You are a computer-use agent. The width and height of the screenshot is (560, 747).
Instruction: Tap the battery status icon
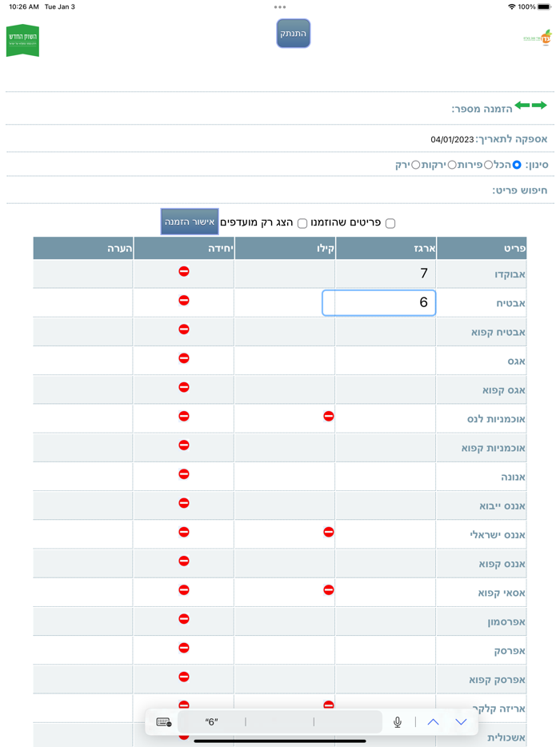click(544, 6)
